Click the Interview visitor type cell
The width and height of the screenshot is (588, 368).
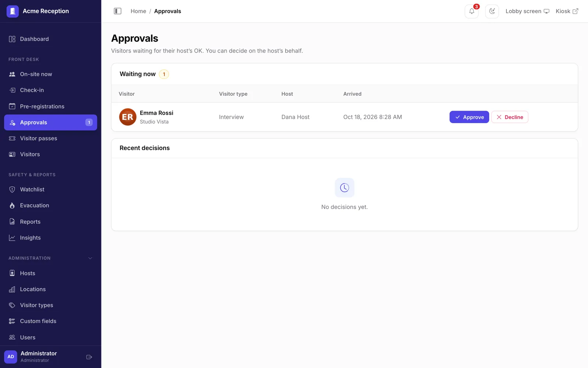pyautogui.click(x=231, y=117)
